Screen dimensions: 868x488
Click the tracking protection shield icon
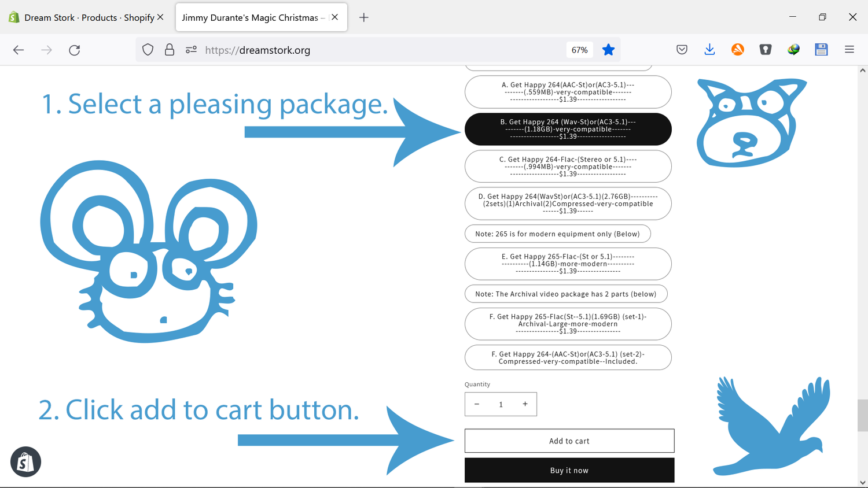click(148, 50)
